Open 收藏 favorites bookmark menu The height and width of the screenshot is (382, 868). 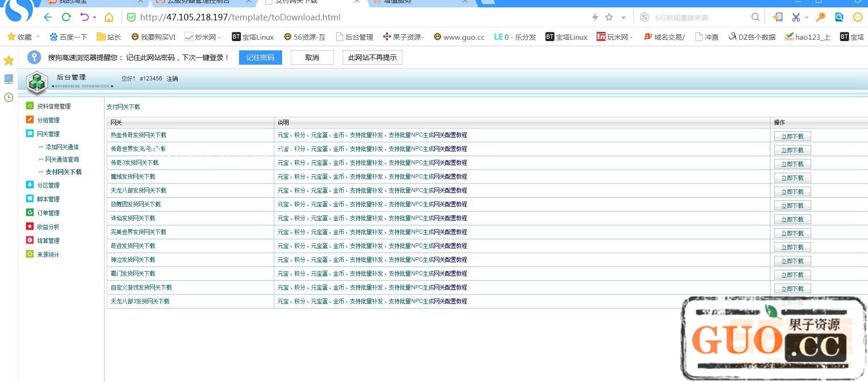tap(23, 37)
